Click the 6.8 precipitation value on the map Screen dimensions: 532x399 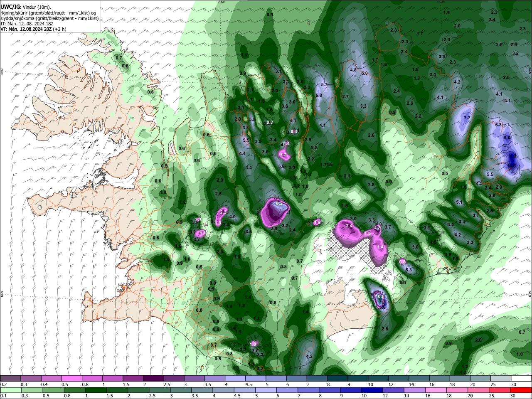319,95
